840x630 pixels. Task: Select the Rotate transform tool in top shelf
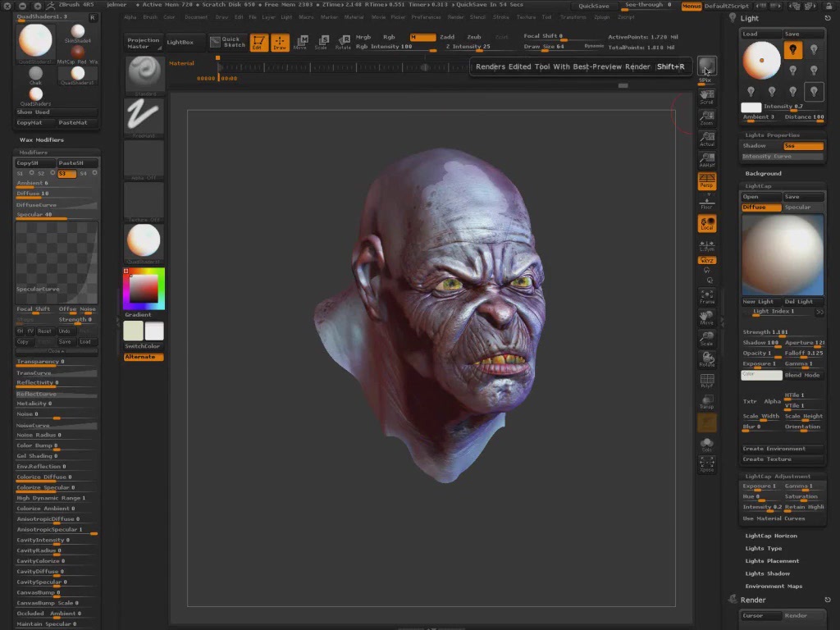pyautogui.click(x=343, y=43)
